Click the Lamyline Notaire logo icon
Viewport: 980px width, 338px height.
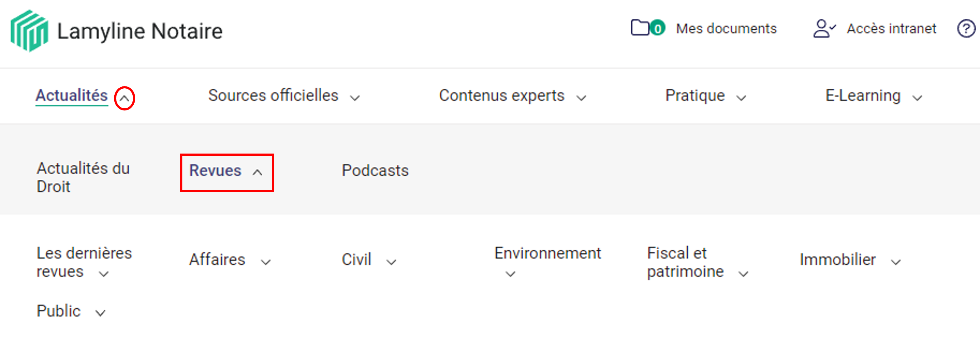pyautogui.click(x=29, y=31)
